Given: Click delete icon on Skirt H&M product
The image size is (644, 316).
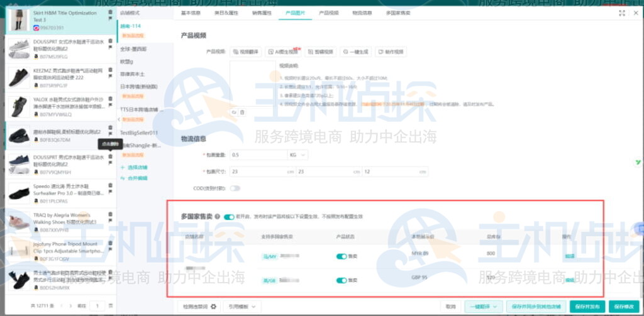Looking at the screenshot, I should (111, 12).
